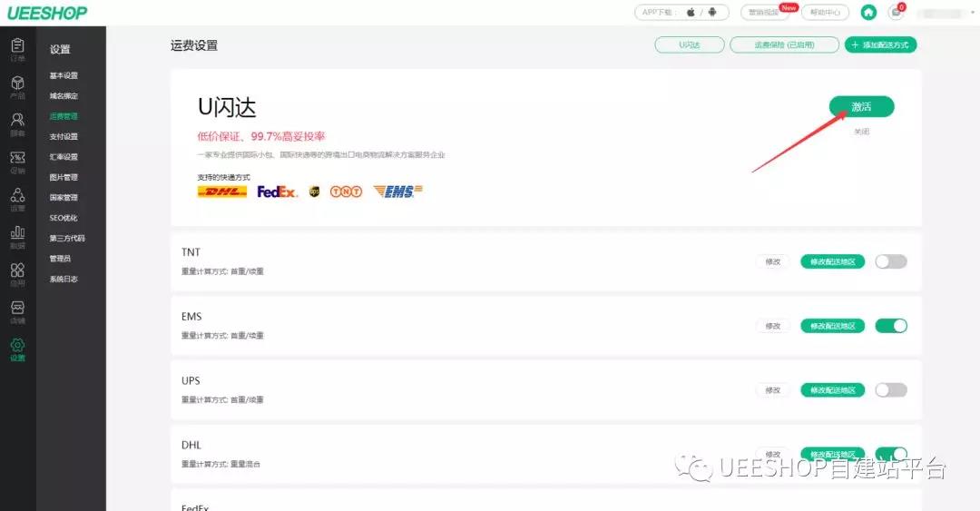Click the APP下载 label
980x511 pixels.
(x=658, y=12)
